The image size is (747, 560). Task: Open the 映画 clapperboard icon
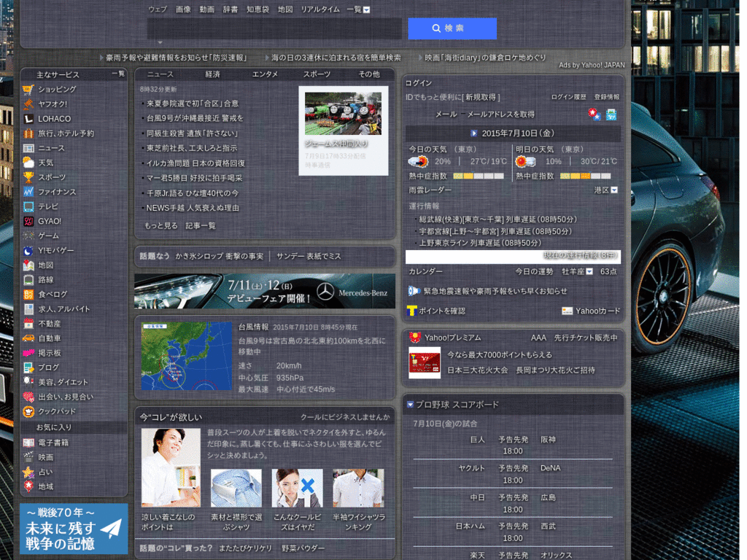pyautogui.click(x=28, y=458)
